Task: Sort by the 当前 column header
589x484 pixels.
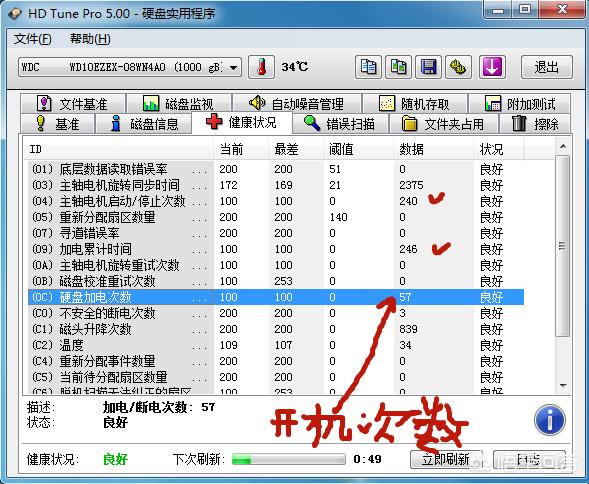Action: click(x=241, y=149)
